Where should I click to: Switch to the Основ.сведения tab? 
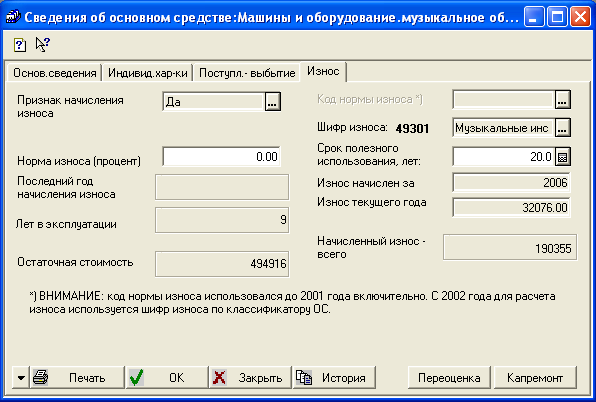tap(55, 73)
